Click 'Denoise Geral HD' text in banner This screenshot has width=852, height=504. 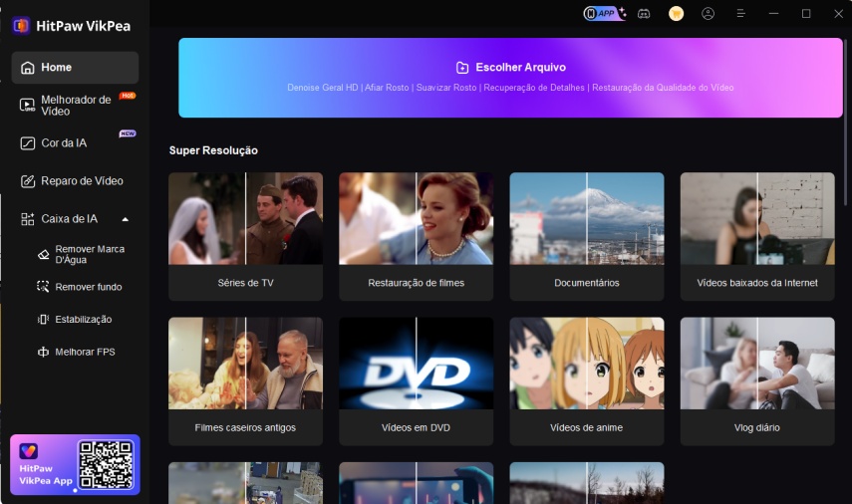(x=323, y=88)
